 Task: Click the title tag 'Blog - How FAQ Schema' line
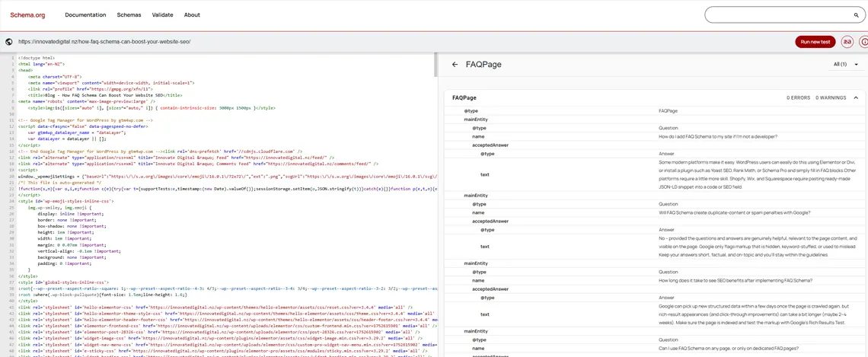click(104, 94)
